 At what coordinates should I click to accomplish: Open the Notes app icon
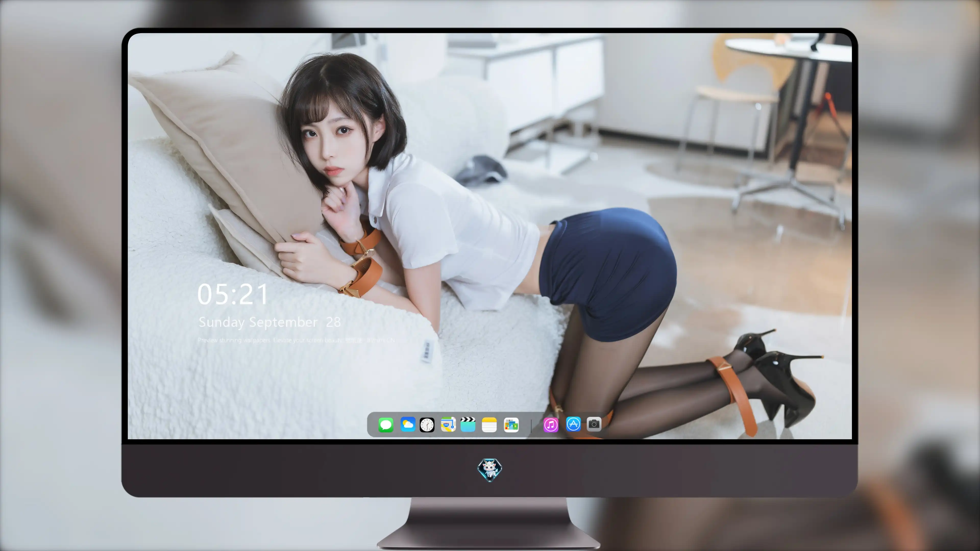point(489,424)
